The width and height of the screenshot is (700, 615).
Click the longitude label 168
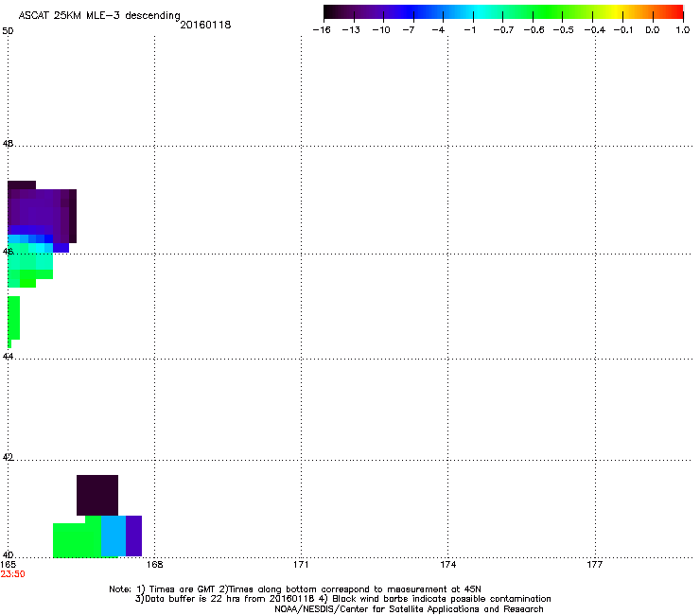[x=155, y=565]
